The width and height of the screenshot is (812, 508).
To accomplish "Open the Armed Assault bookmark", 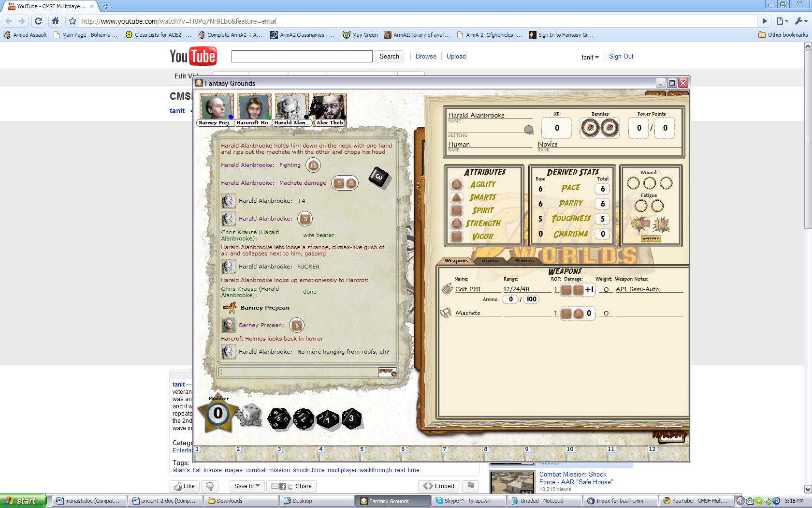I will 26,35.
